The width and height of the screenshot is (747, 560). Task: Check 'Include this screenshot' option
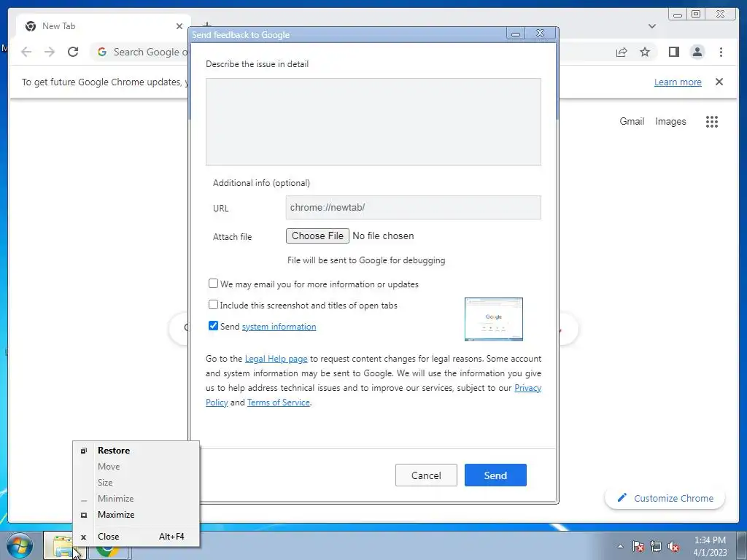[x=214, y=304]
